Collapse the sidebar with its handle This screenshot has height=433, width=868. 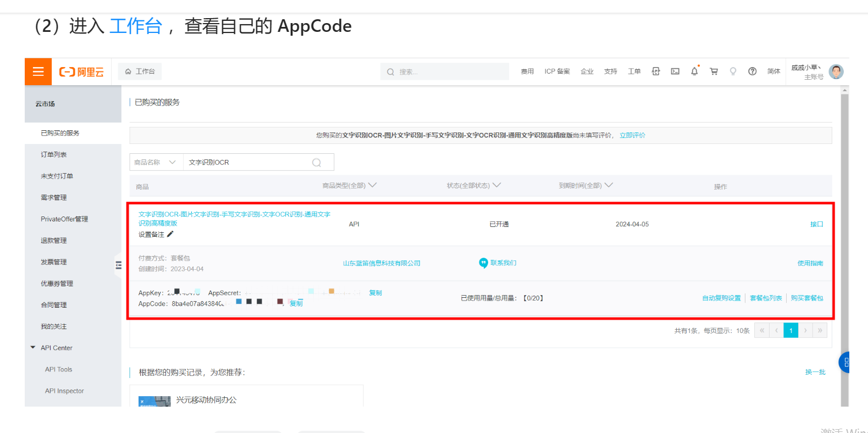(118, 265)
